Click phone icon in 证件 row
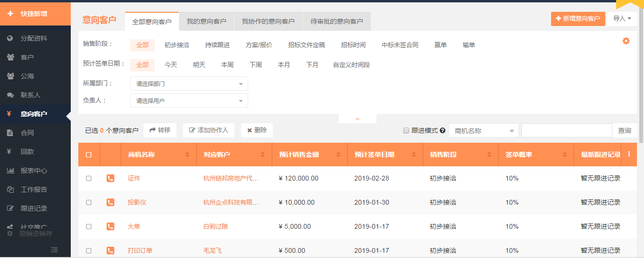Screen dimensions: 644x258 click(110, 178)
